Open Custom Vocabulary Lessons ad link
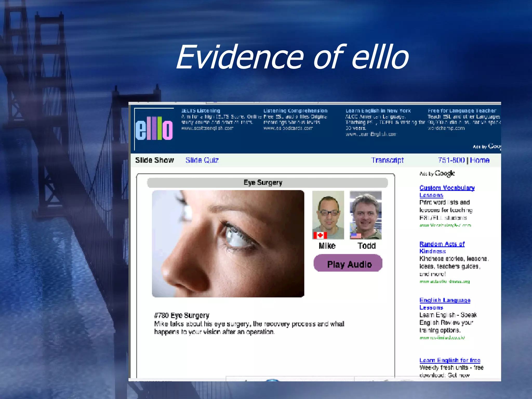Screen dimensions: 532x399 coord(447,191)
